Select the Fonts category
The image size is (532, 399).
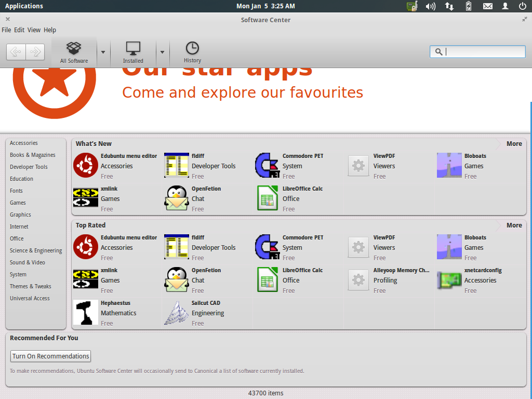pos(16,191)
